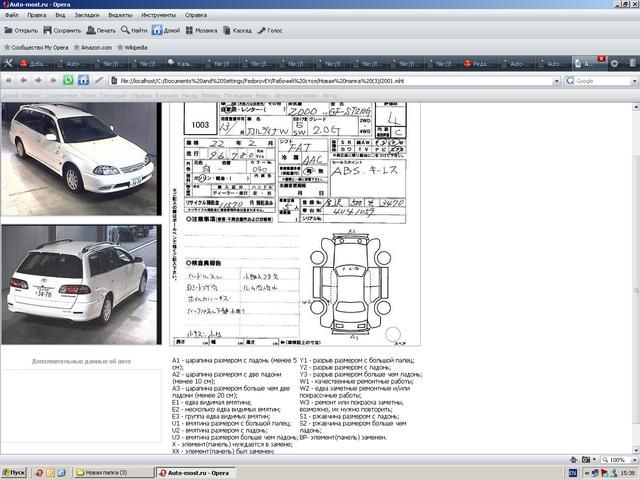Click the file URL address field
Image resolution: width=640 pixels, height=480 pixels.
[330, 81]
